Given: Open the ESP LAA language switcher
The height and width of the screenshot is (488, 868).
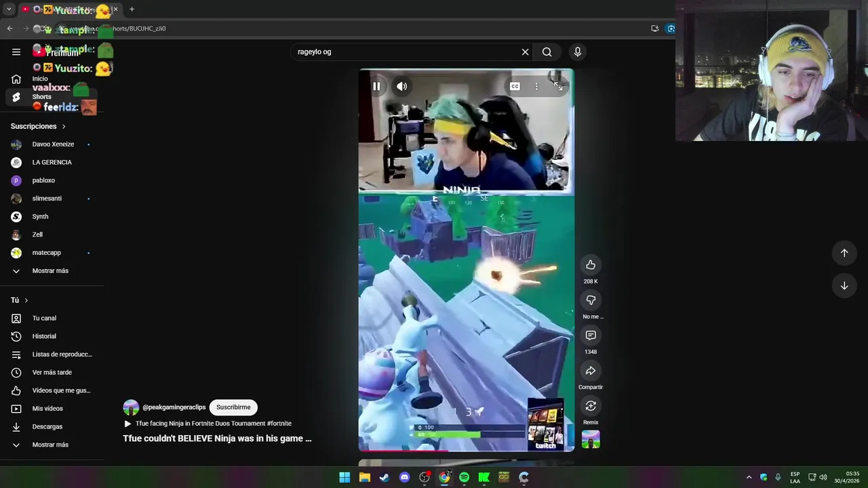Looking at the screenshot, I should [x=795, y=477].
